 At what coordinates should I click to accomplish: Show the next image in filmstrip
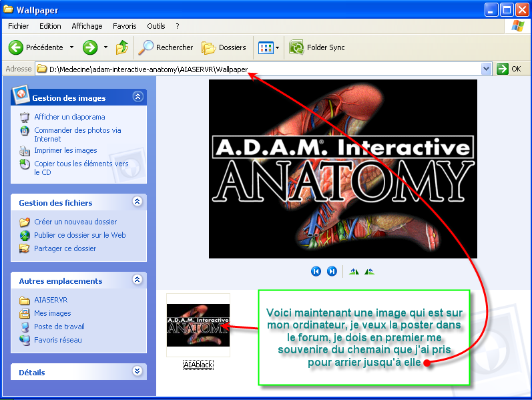tap(332, 271)
